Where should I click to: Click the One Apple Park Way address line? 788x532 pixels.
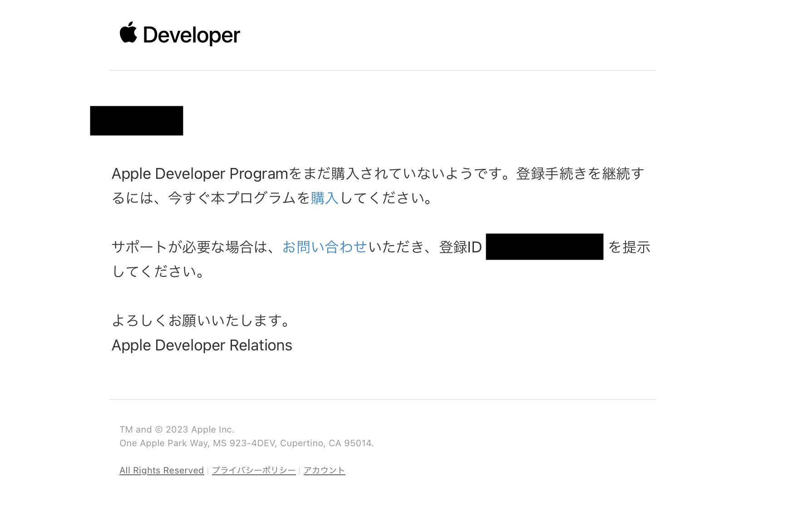[246, 443]
